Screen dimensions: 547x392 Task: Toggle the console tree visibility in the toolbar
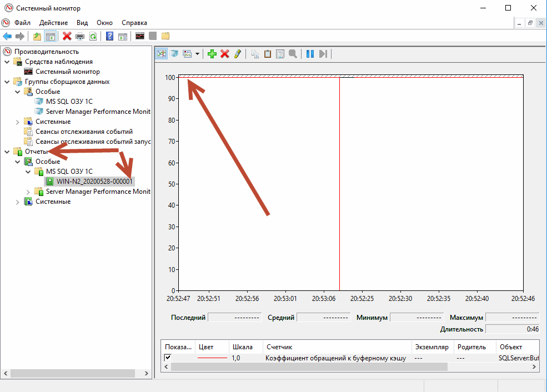(x=51, y=36)
